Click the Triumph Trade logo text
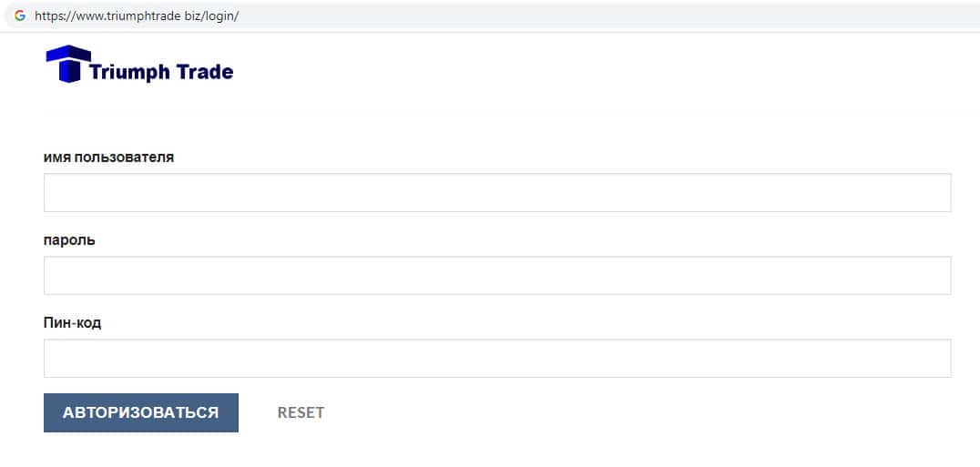This screenshot has height=467, width=980. click(x=161, y=72)
